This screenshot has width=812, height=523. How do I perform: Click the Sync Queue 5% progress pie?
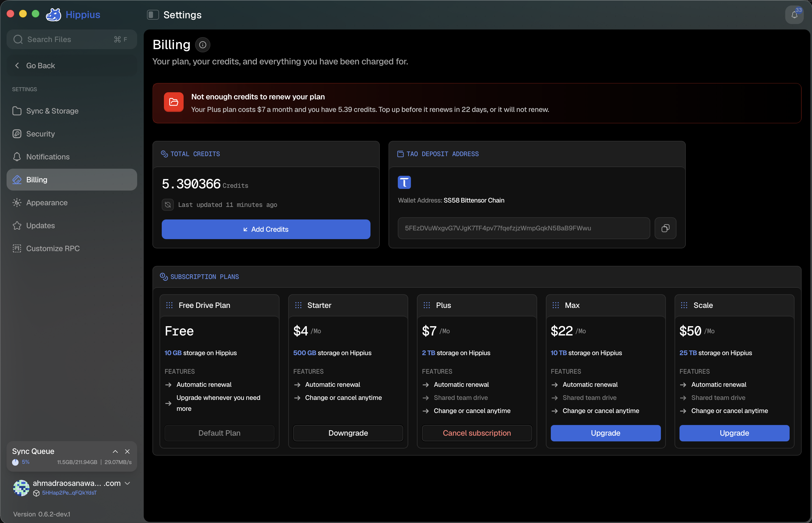tap(15, 462)
